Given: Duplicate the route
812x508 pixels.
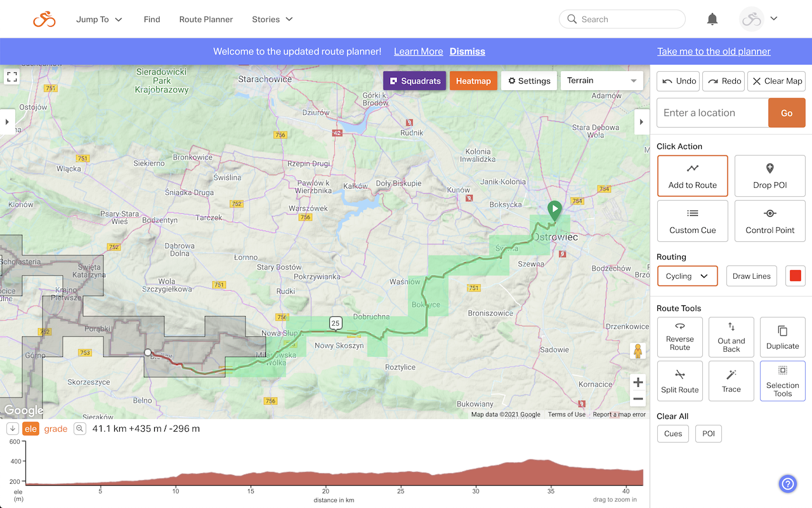Looking at the screenshot, I should click(x=783, y=337).
